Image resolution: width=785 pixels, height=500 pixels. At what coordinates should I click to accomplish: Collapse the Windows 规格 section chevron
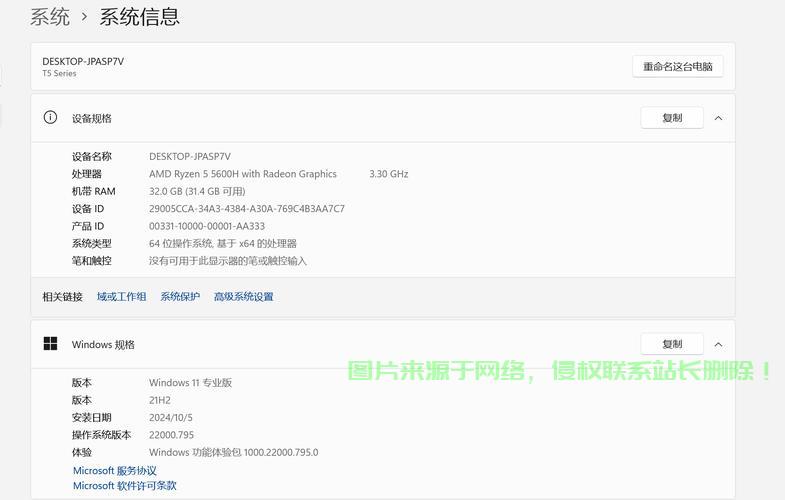point(718,344)
